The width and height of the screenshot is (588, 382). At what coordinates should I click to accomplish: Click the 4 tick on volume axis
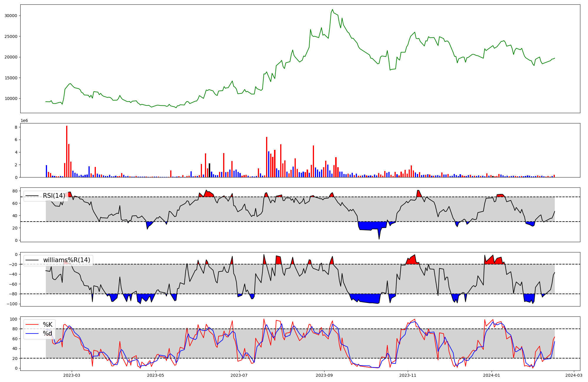pyautogui.click(x=16, y=152)
